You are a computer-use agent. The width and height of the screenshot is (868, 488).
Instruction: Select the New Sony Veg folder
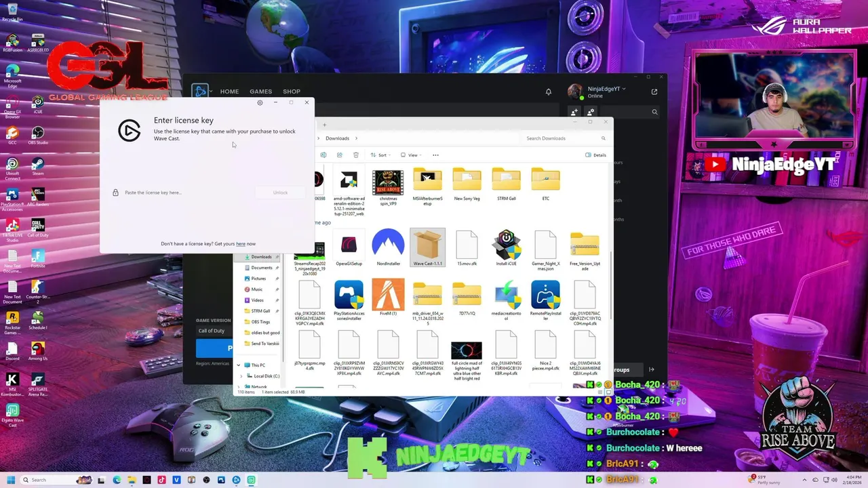(467, 184)
